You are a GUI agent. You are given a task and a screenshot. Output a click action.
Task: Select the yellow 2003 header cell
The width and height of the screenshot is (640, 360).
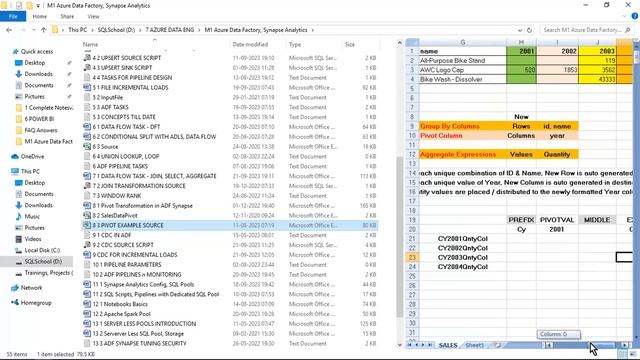tap(598, 51)
